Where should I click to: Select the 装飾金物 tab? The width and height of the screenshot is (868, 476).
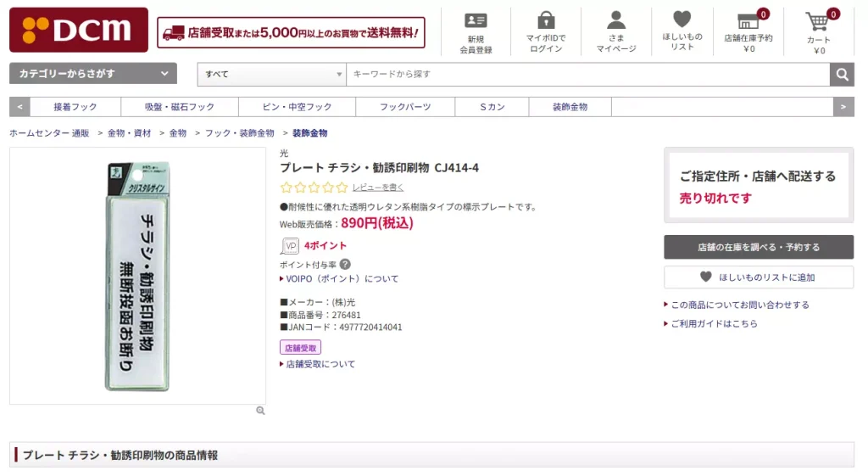[570, 107]
